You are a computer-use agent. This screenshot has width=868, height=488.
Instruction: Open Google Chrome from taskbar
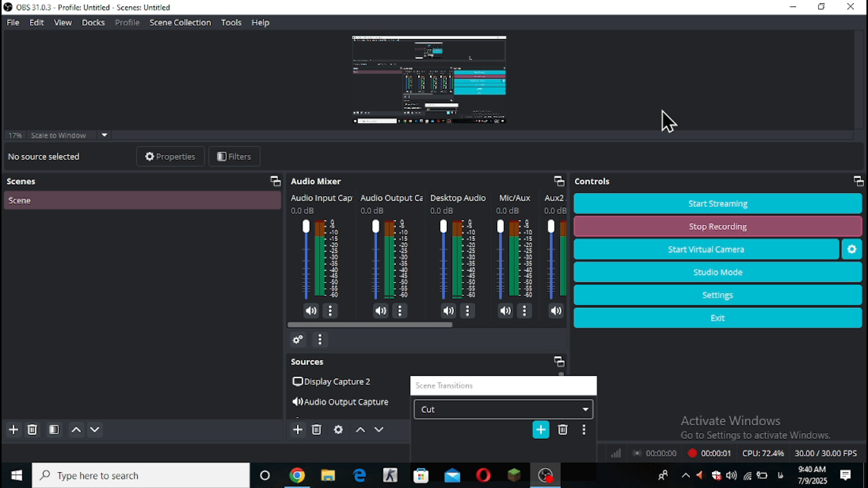(x=297, y=475)
